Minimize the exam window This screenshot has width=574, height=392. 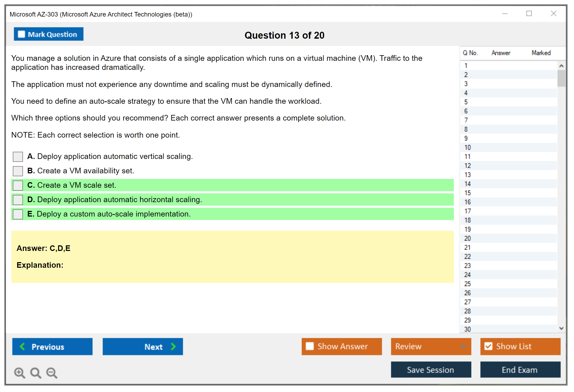[x=505, y=14]
